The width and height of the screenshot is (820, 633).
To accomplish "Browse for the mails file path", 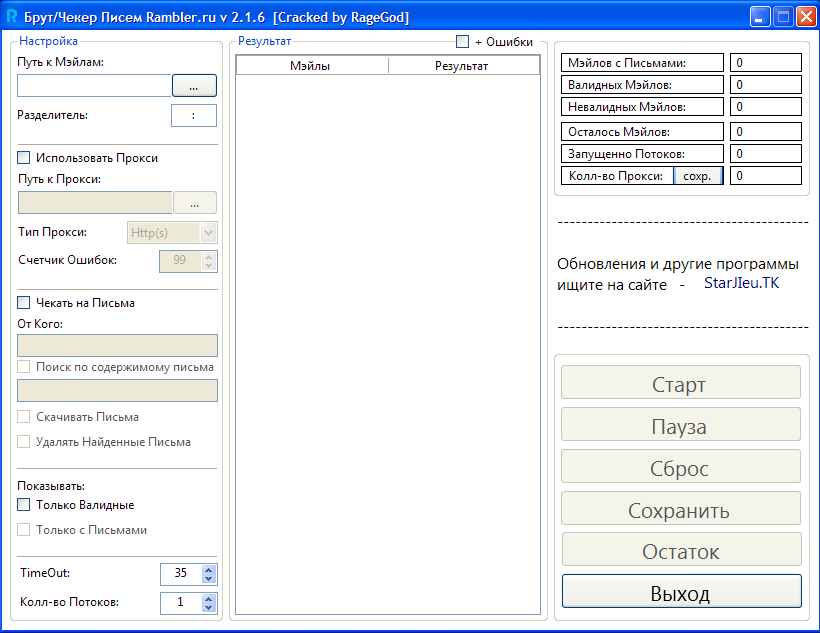I will pyautogui.click(x=194, y=86).
